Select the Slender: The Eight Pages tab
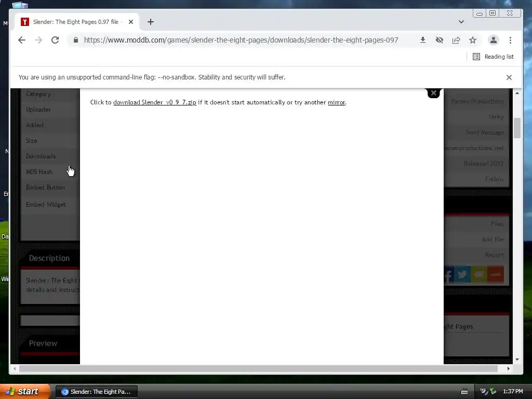Screen dimensions: 532x399 coord(77,22)
